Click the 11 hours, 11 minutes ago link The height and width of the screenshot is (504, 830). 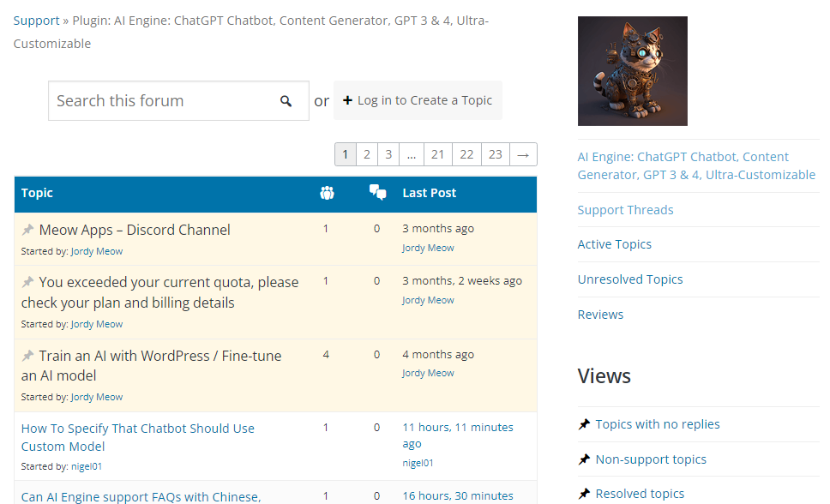[x=458, y=435]
